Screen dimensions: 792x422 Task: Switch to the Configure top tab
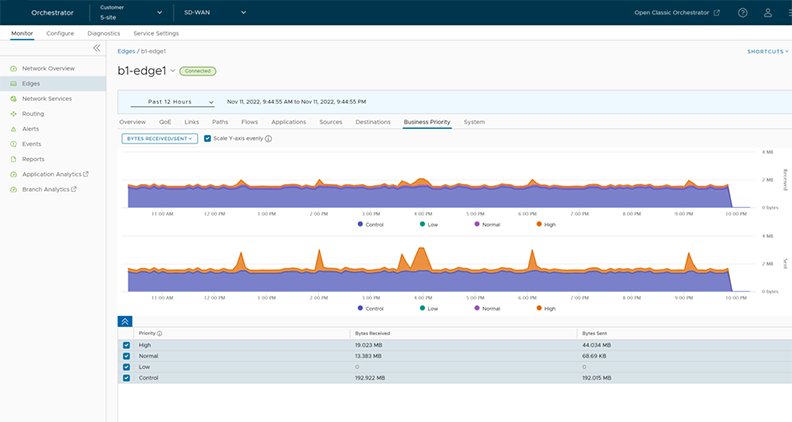[x=60, y=33]
